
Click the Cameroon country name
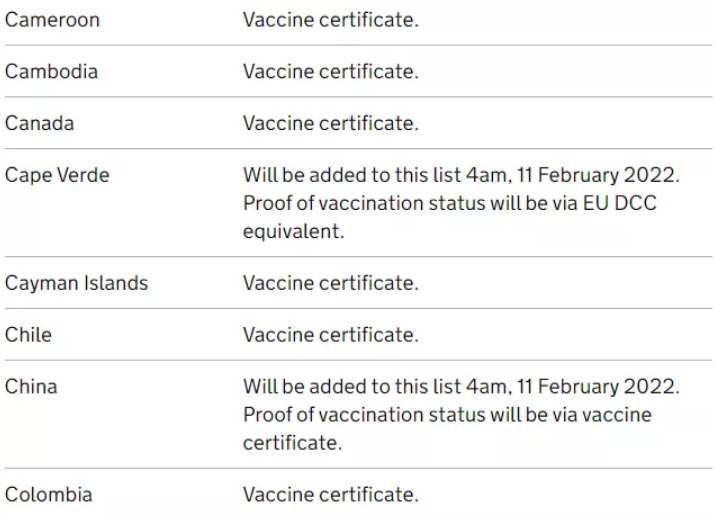click(52, 20)
